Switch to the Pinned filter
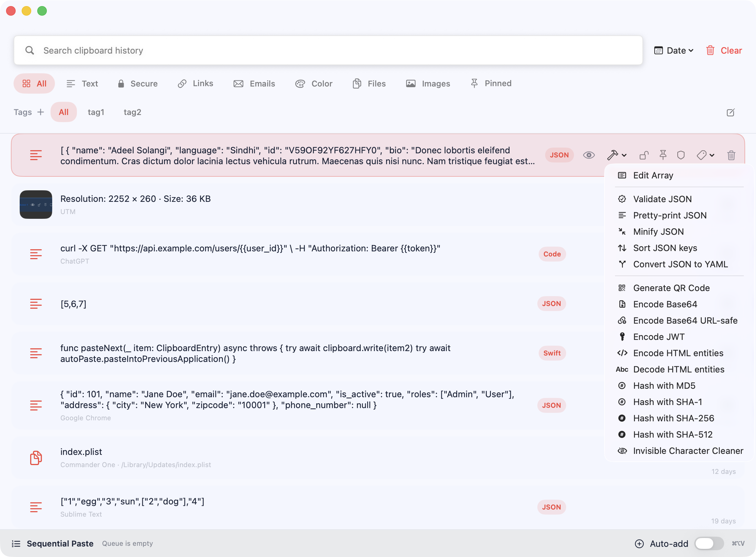 [491, 83]
